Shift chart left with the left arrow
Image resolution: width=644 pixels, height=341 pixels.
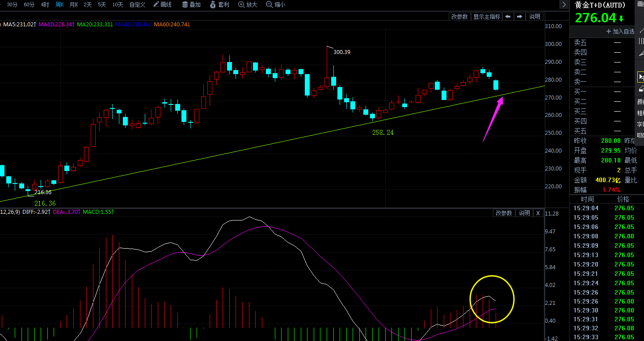pos(508,17)
